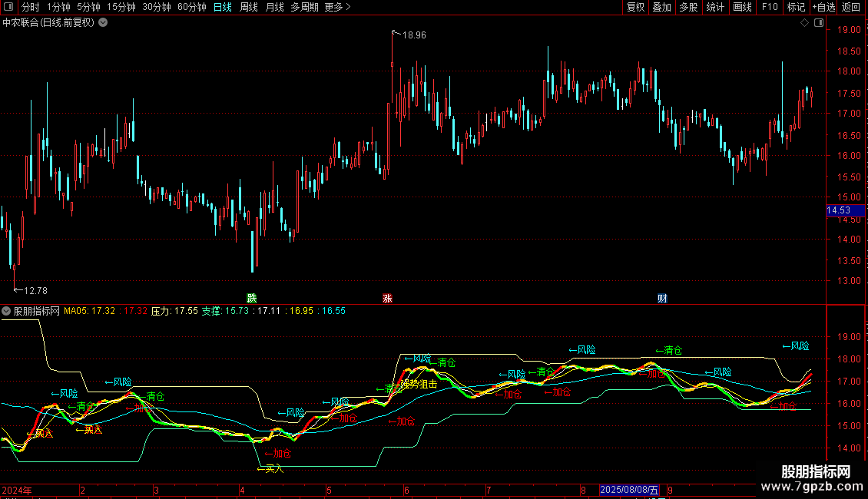This screenshot has width=868, height=499.
Task: Click the green 跌 event marker
Action: [x=251, y=298]
